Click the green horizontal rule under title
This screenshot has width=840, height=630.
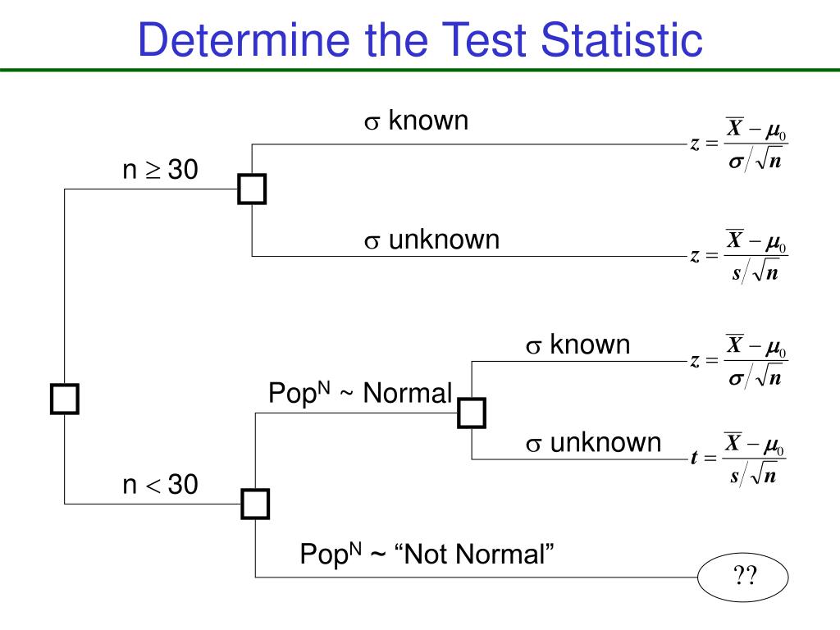[x=420, y=70]
